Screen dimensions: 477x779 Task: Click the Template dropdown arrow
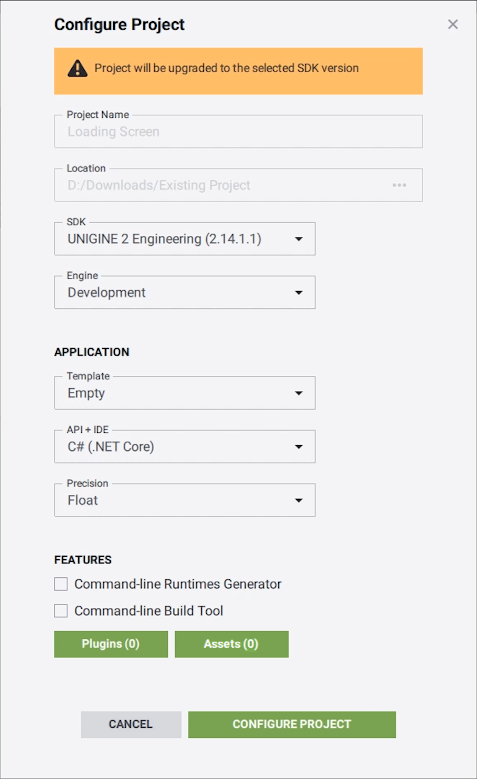tap(299, 393)
